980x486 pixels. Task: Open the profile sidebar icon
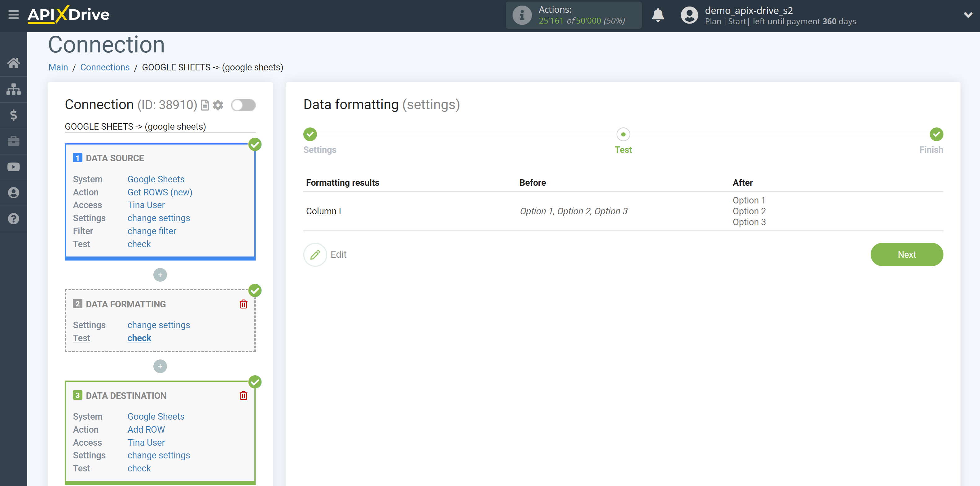tap(14, 193)
